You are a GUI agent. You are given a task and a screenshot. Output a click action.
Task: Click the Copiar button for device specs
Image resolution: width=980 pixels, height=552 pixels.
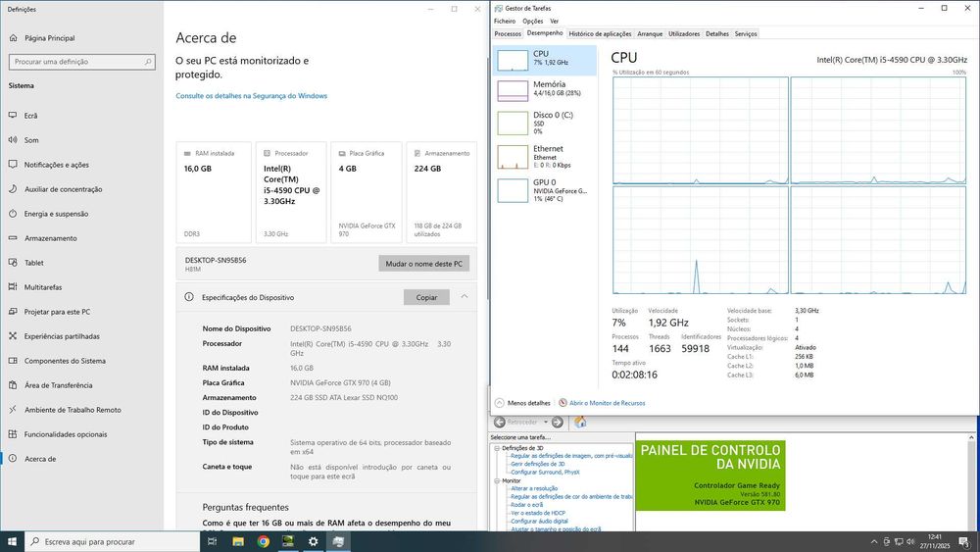tap(426, 297)
